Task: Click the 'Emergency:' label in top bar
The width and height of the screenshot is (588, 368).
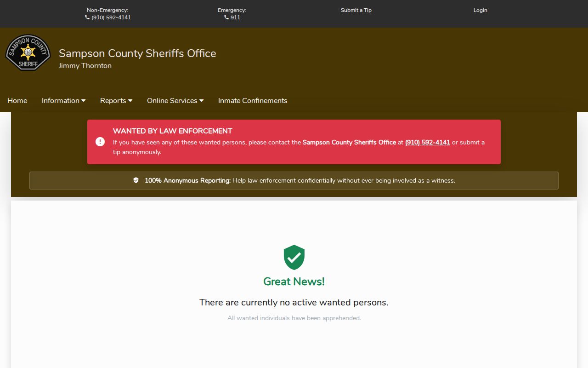Action: coord(232,10)
